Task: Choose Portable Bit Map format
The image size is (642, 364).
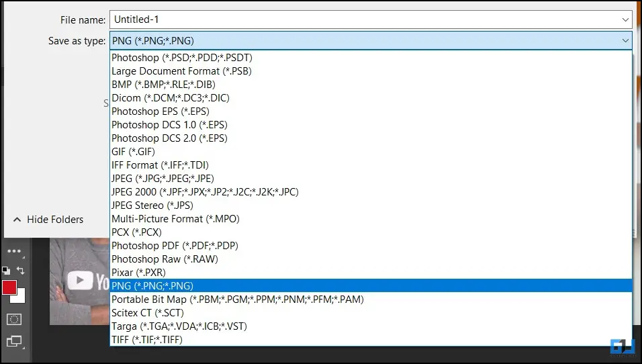Action: 371,300
